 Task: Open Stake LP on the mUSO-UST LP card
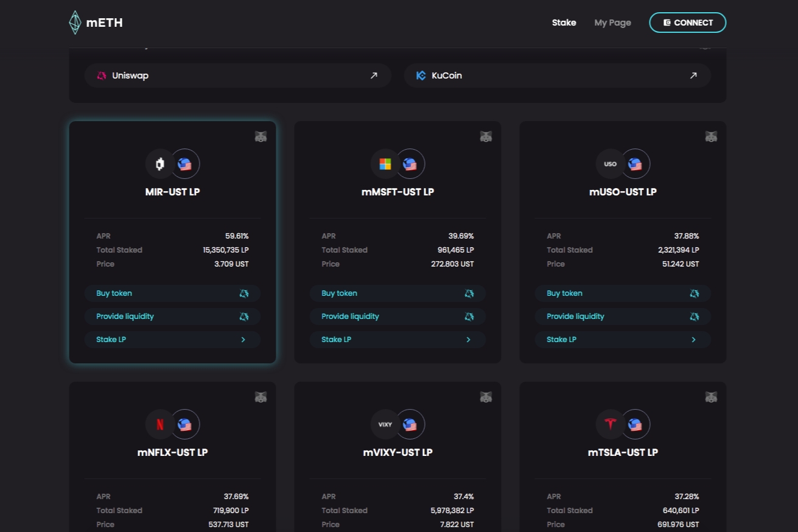623,340
